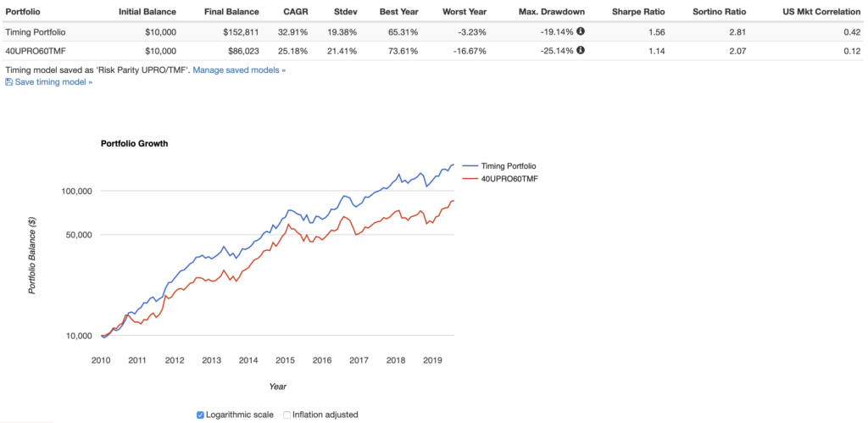Click info icon beside -25.14% max drawdown

pos(581,50)
